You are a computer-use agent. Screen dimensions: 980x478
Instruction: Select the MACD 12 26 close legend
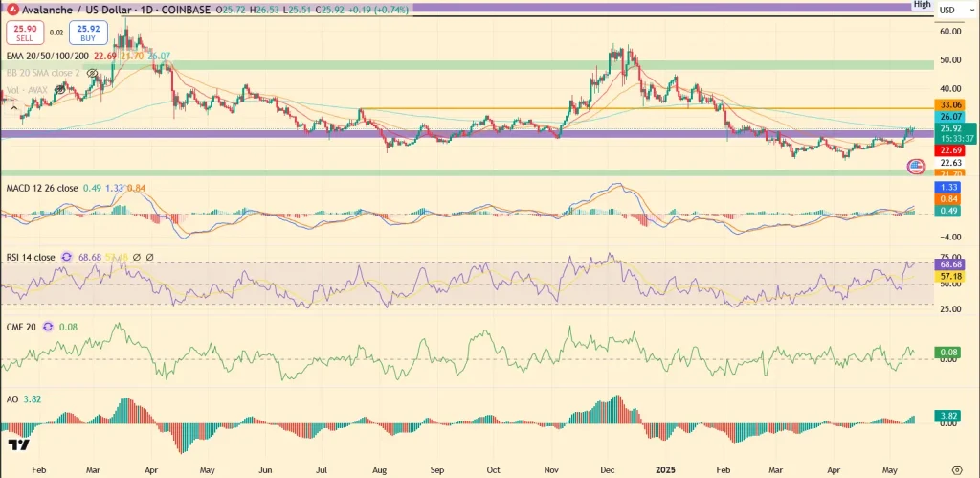(42, 187)
